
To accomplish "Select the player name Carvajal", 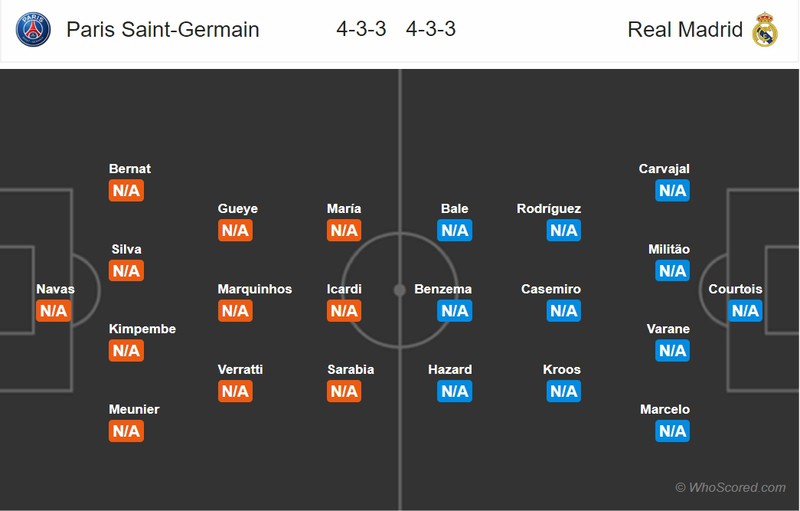I will tap(664, 169).
